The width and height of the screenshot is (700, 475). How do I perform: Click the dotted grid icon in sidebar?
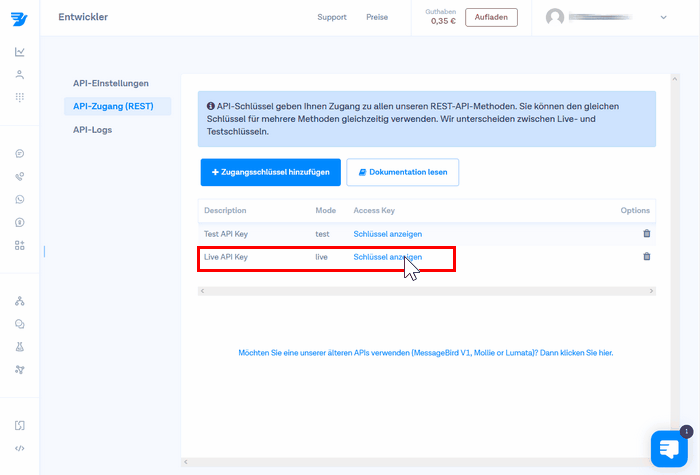pos(20,97)
